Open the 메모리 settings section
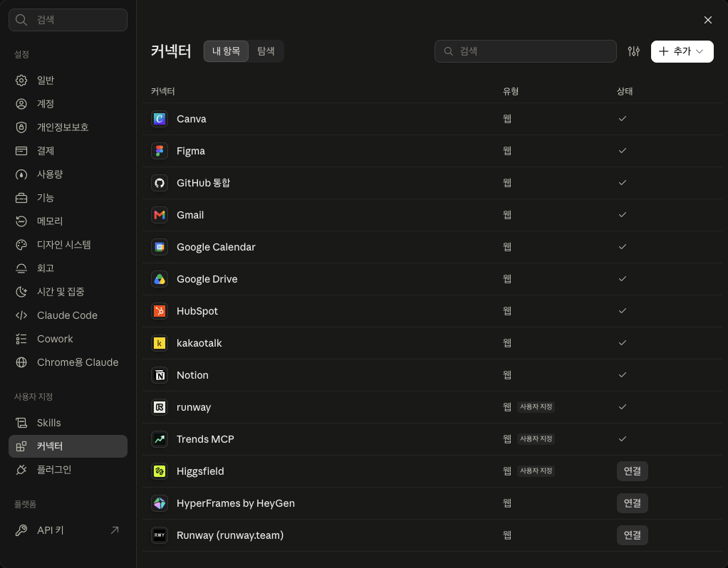This screenshot has width=728, height=568. [68, 221]
